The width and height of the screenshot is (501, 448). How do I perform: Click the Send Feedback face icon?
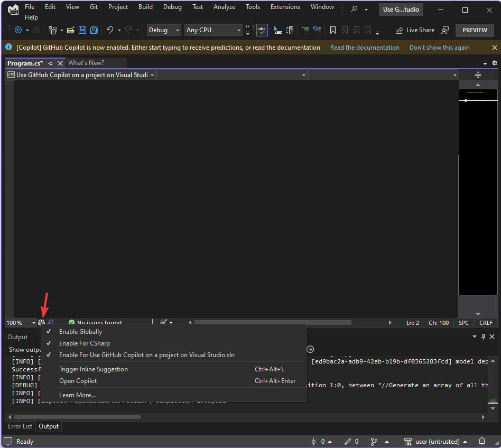point(445,30)
